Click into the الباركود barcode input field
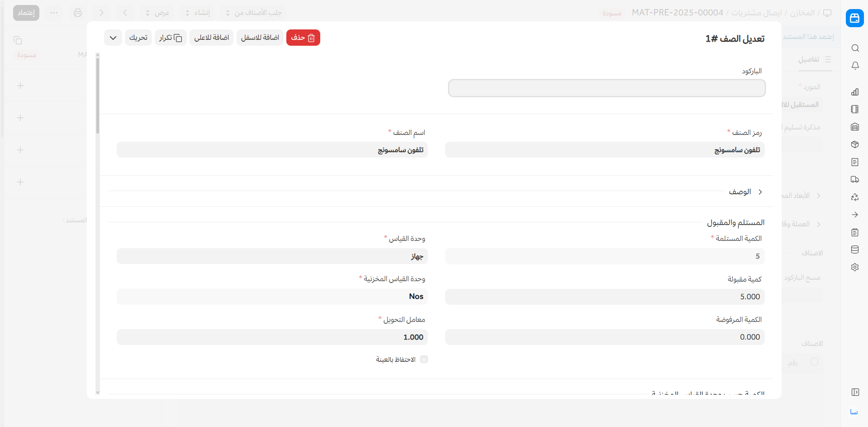The image size is (868, 427). click(606, 88)
